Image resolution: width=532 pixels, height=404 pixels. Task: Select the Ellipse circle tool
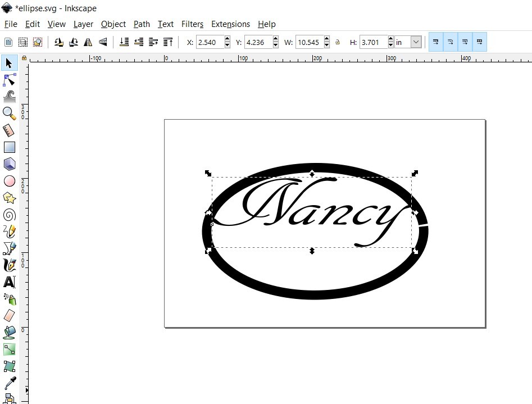[x=9, y=181]
